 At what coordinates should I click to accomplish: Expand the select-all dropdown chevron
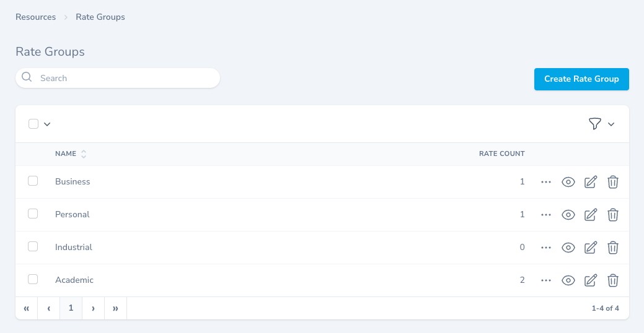(47, 124)
